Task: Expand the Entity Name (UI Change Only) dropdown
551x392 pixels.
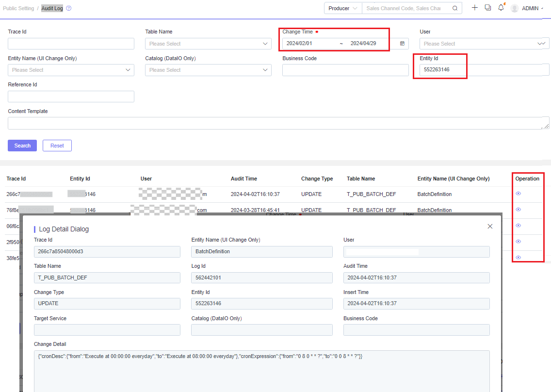Action: tap(71, 70)
